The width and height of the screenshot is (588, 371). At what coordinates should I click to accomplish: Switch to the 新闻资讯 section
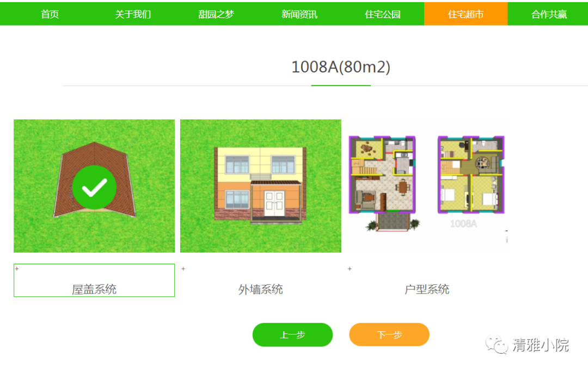[x=299, y=14]
